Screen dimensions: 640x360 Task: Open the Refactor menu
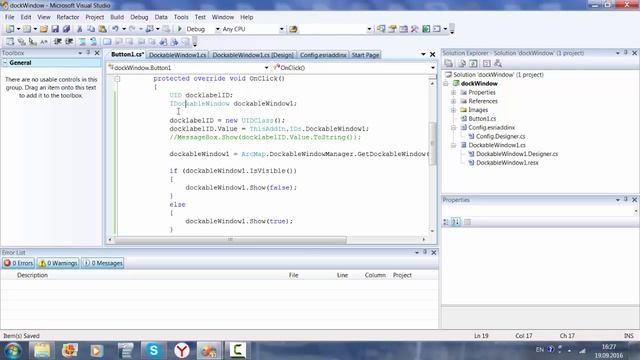[x=68, y=17]
